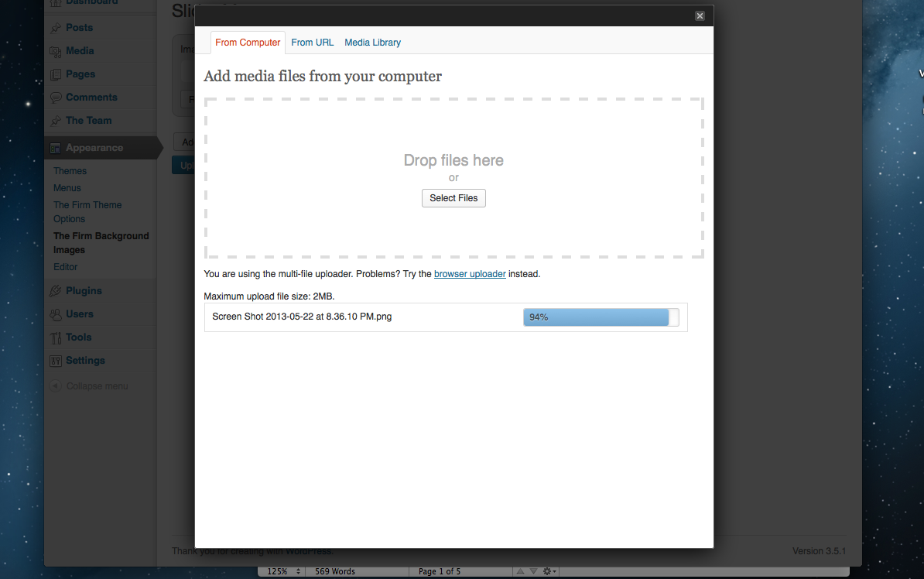Open the 125% zoom dropdown
The image size is (924, 579).
coord(283,571)
